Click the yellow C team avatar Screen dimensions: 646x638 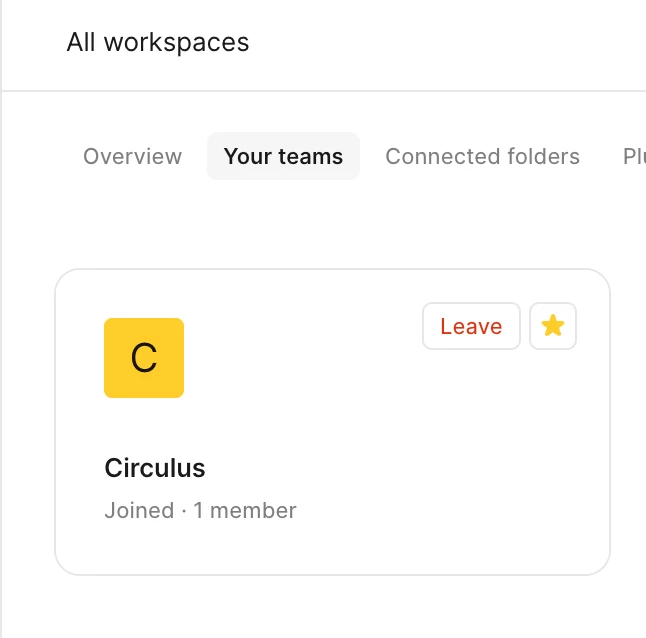pyautogui.click(x=144, y=358)
